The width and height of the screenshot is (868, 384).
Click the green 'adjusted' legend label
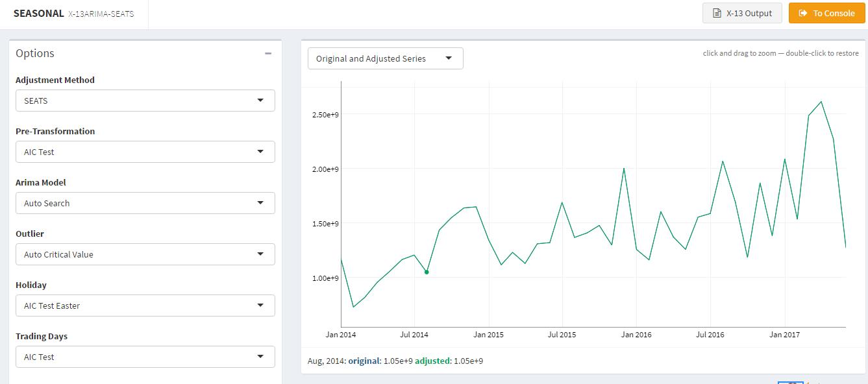432,361
